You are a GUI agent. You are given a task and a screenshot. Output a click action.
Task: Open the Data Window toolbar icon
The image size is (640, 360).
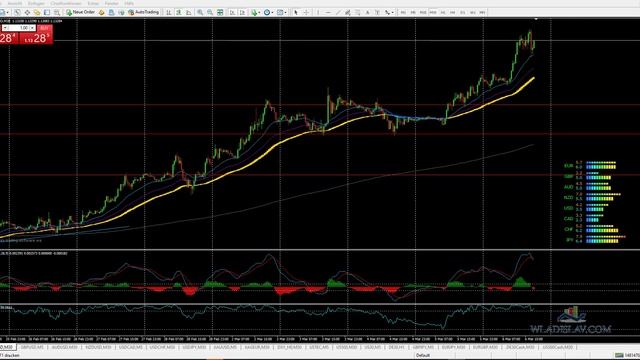(27, 12)
